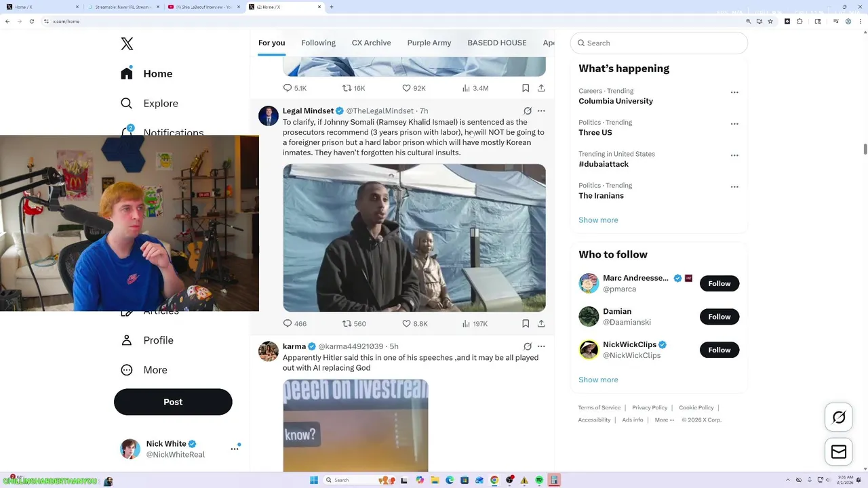Open the Explore page
This screenshot has height=488, width=868.
tap(149, 103)
